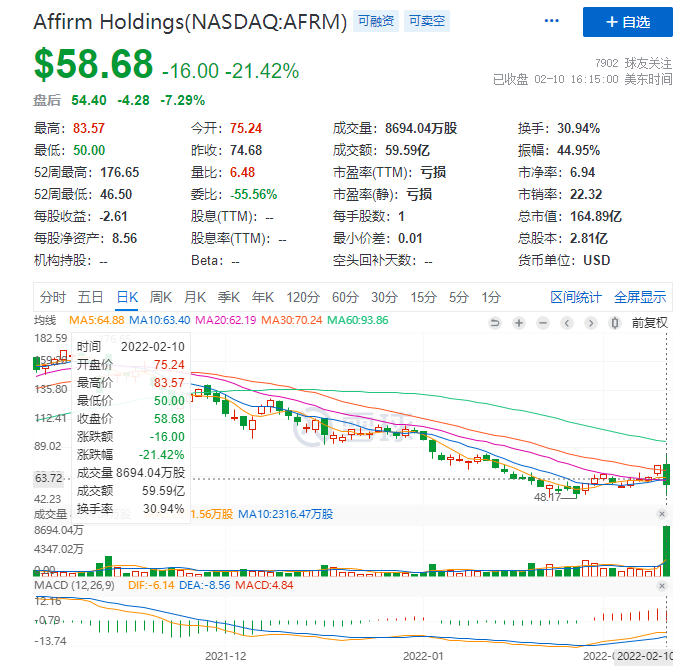Close the 成交量 volume panel
The image size is (682, 671).
tap(662, 514)
